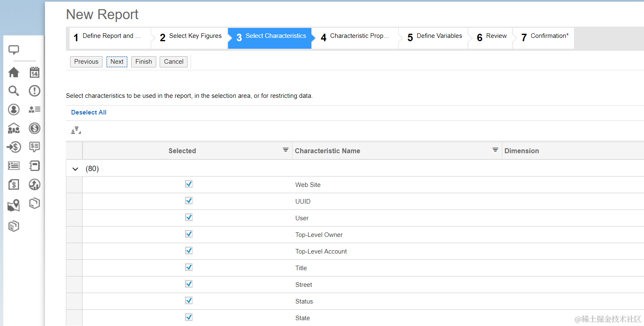Click the Finish button
Image resolution: width=644 pixels, height=326 pixels.
click(144, 62)
